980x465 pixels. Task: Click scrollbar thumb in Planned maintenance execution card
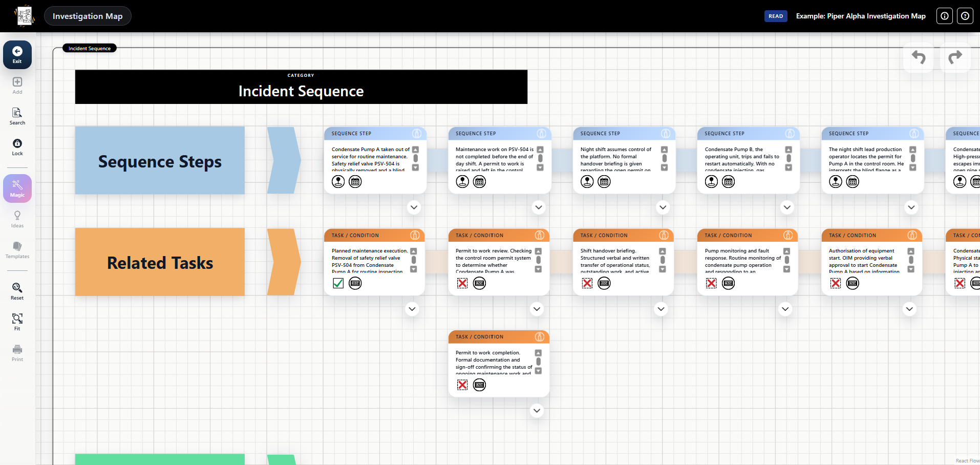(414, 260)
